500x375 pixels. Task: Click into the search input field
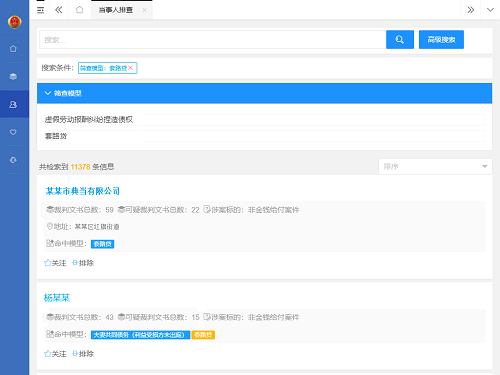(213, 40)
